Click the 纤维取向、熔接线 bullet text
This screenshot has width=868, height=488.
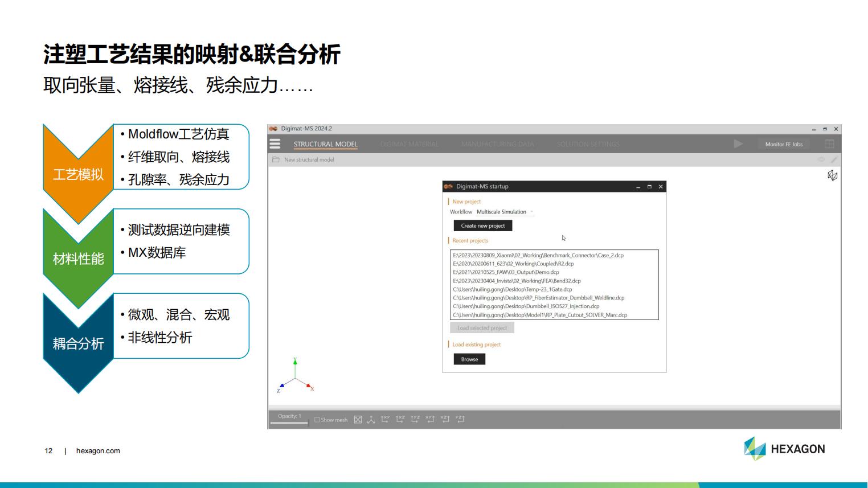[179, 157]
